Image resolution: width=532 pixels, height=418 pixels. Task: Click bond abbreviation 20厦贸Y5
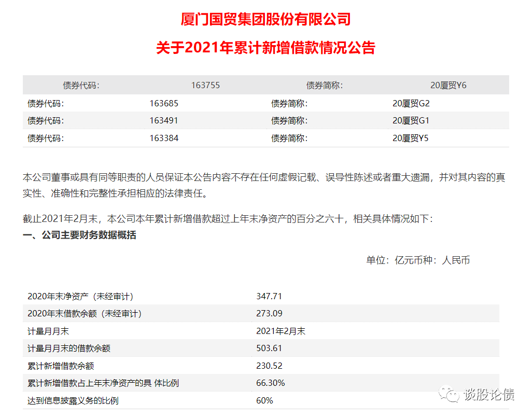point(411,138)
